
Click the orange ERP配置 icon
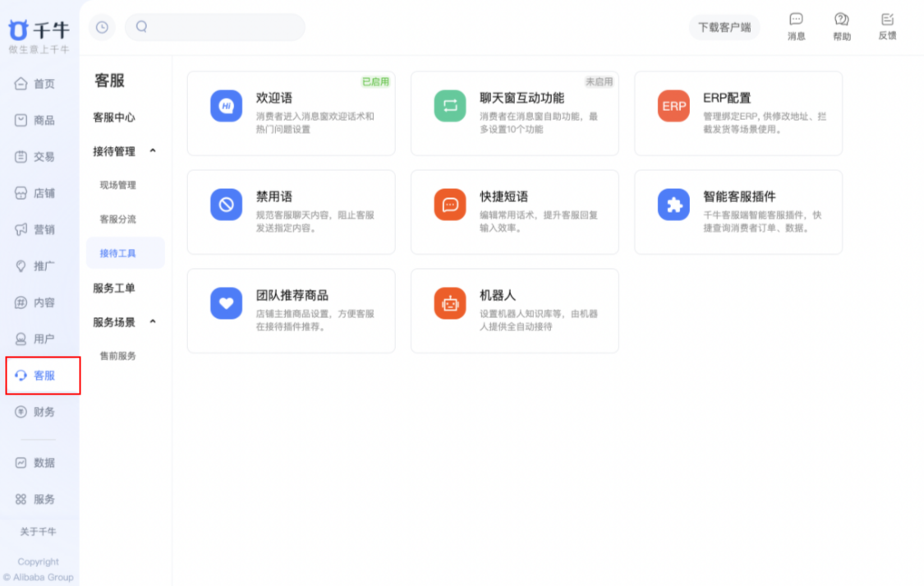coord(673,106)
